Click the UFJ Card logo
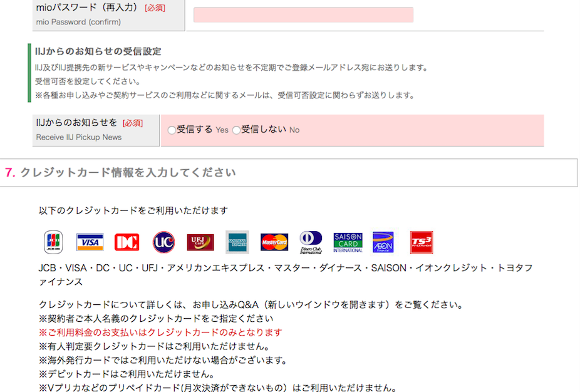 point(200,242)
